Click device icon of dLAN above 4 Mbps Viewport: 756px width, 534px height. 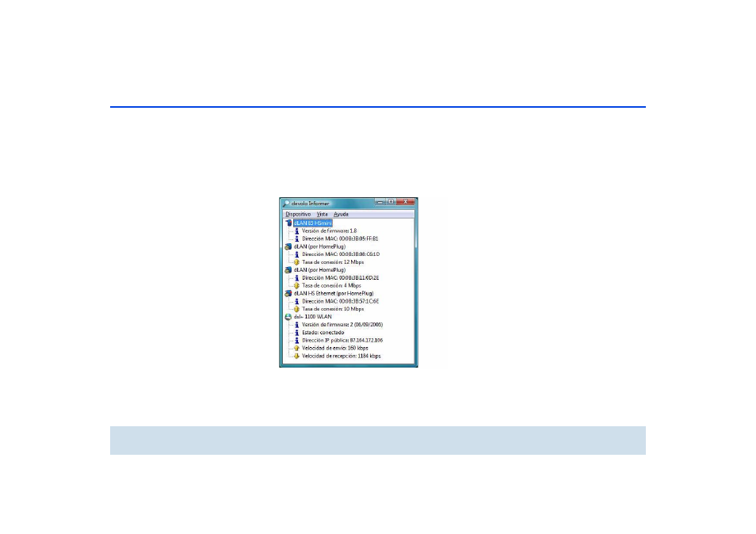[x=288, y=270]
